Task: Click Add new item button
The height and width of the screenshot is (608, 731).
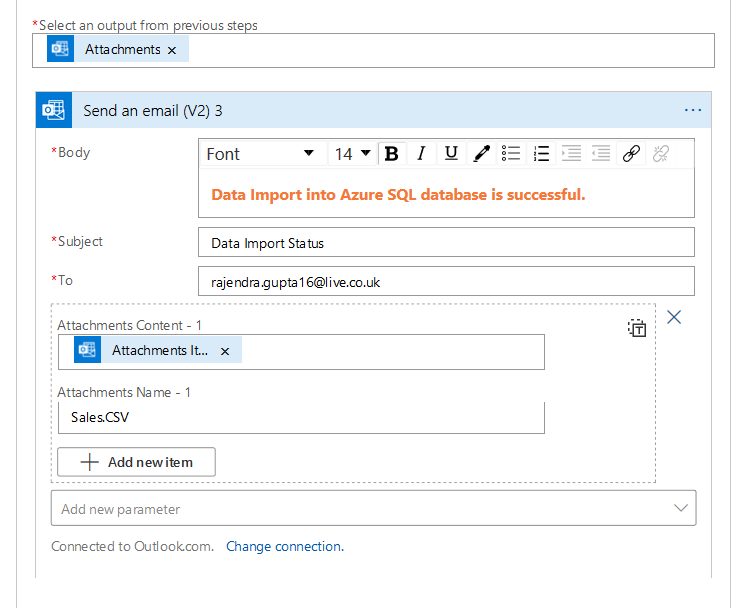Action: 136,462
